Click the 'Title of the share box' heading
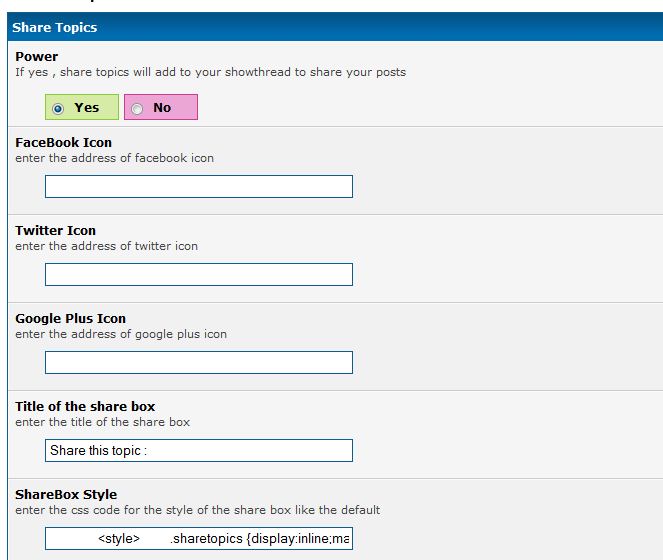This screenshot has width=663, height=560. pos(85,407)
